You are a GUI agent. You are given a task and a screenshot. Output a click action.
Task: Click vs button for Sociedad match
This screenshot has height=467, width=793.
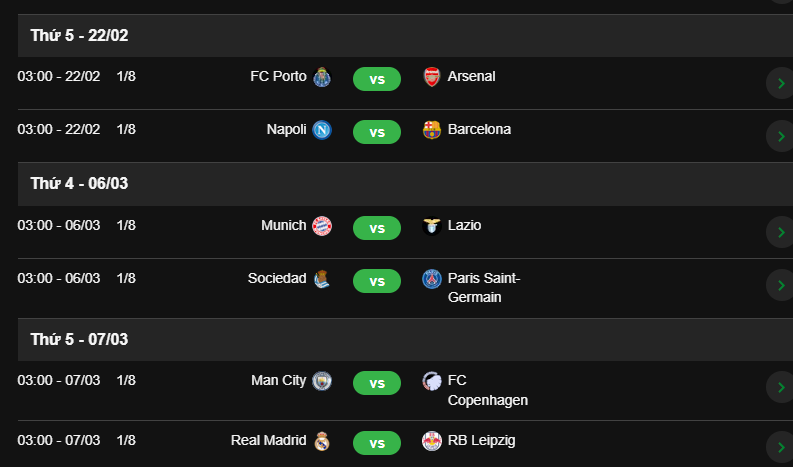click(377, 281)
